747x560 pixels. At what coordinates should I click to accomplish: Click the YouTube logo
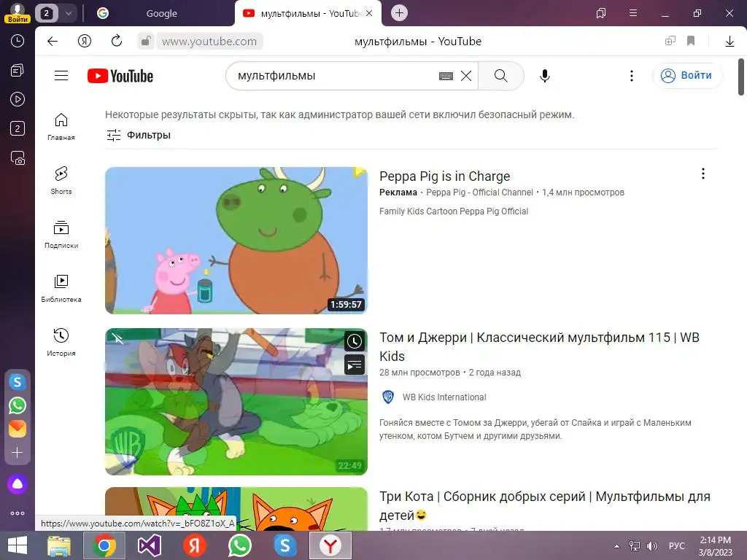pyautogui.click(x=120, y=76)
